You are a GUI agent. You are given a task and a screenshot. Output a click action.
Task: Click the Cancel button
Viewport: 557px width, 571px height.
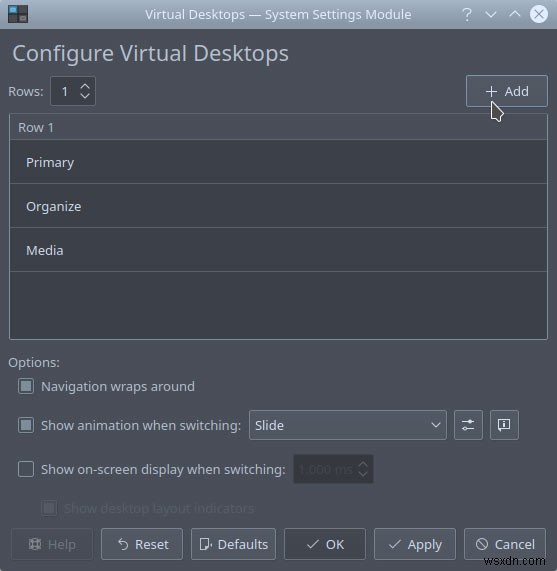505,544
